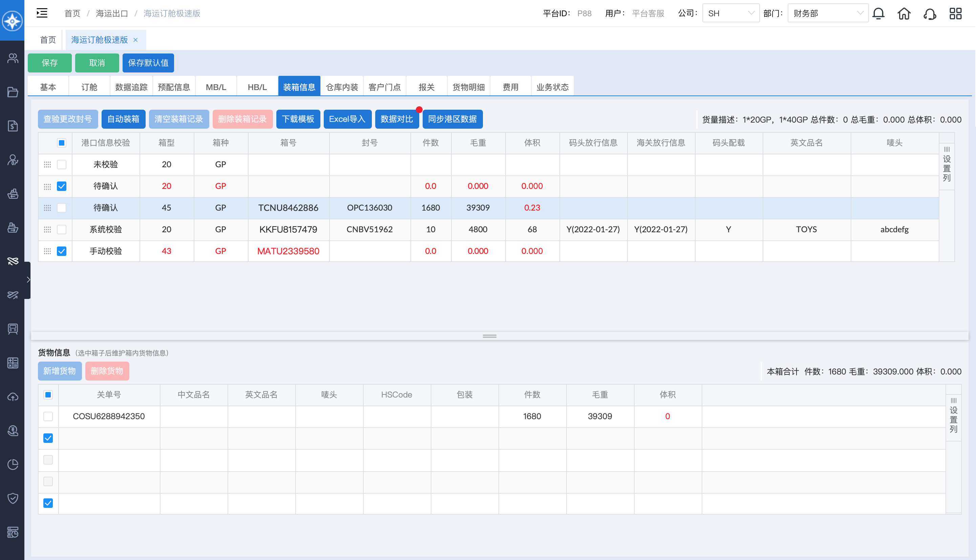Open the 公司 SH dropdown
Image resolution: width=976 pixels, height=560 pixels.
pos(730,14)
